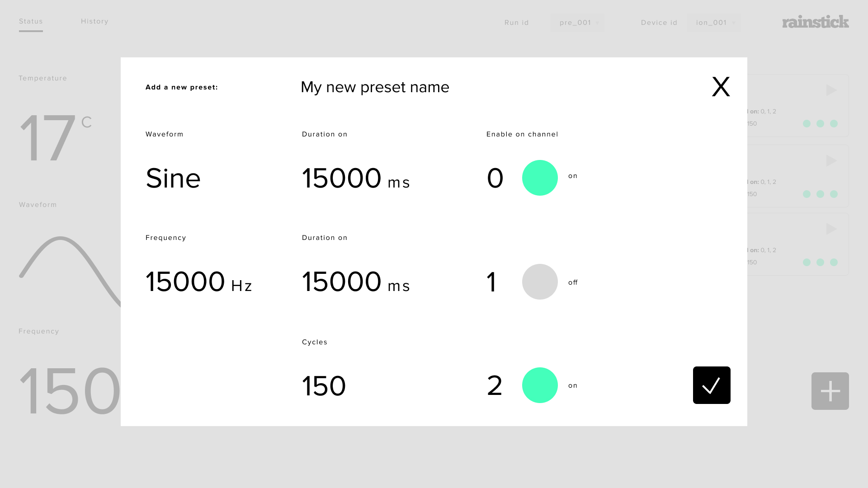Close the Add new preset dialog

(x=721, y=87)
